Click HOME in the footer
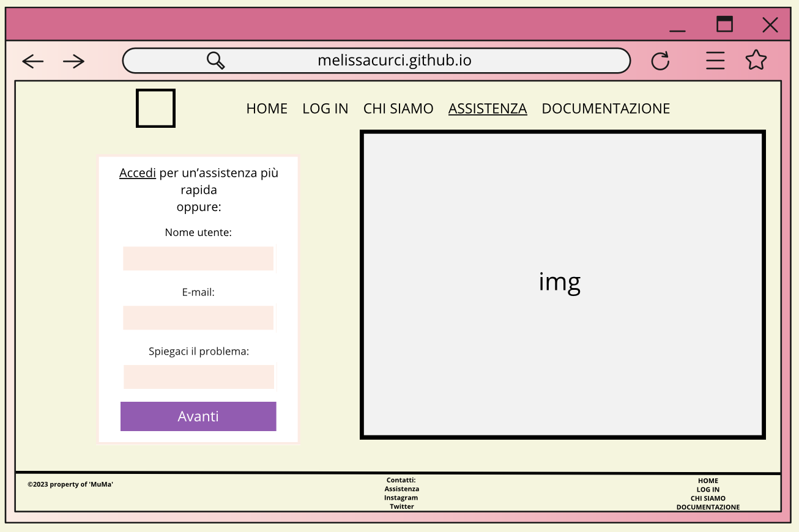The height and width of the screenshot is (532, 799). coord(708,481)
